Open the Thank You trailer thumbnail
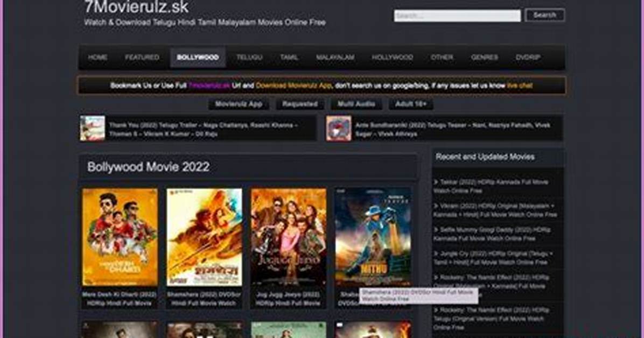Screen dimensions: 644x338 (93, 129)
